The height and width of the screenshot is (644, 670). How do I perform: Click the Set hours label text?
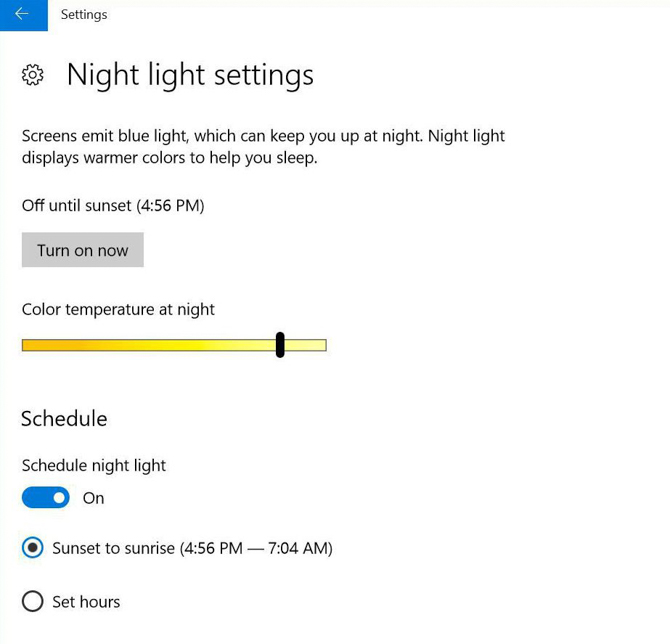[x=86, y=602]
